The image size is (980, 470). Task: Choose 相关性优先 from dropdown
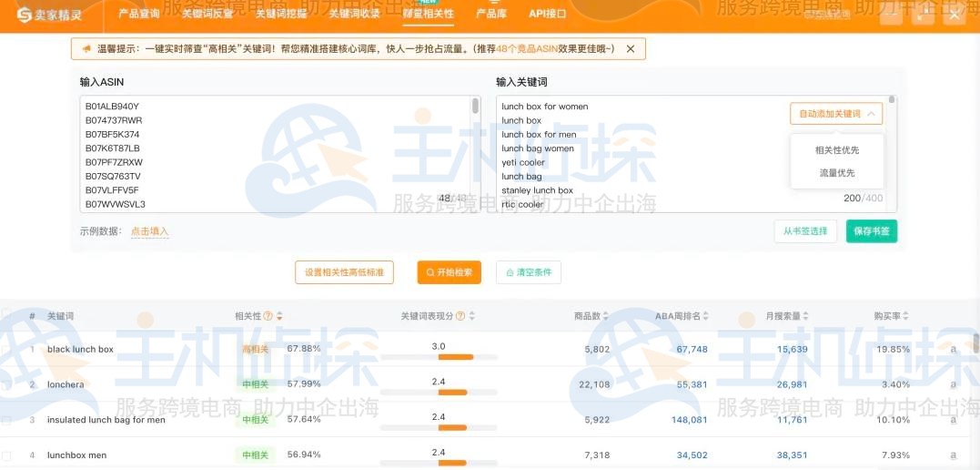click(x=837, y=150)
